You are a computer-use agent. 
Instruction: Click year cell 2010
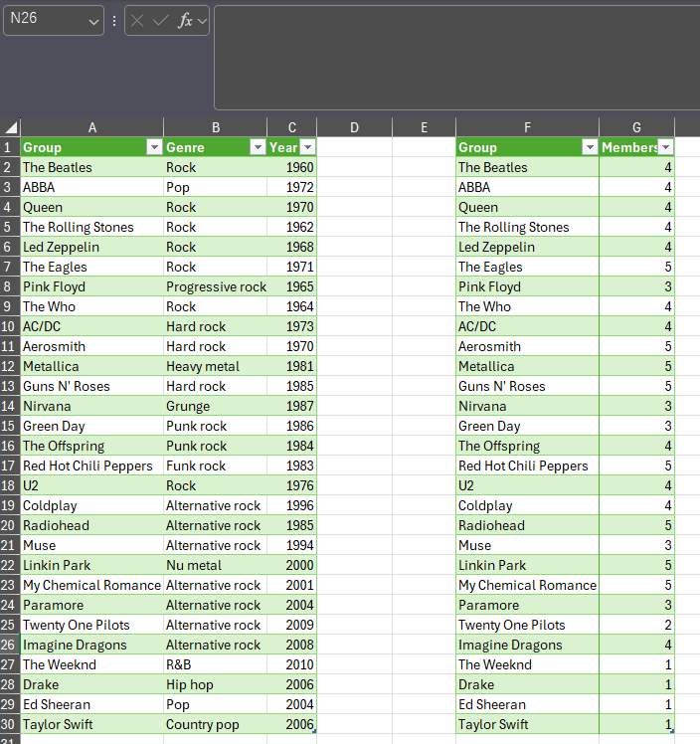coord(291,664)
